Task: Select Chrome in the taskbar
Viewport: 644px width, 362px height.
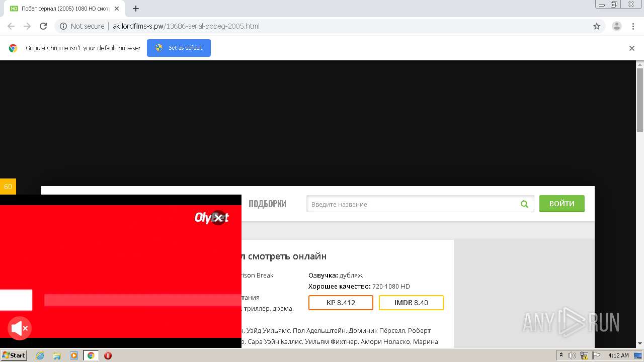Action: coord(91,355)
